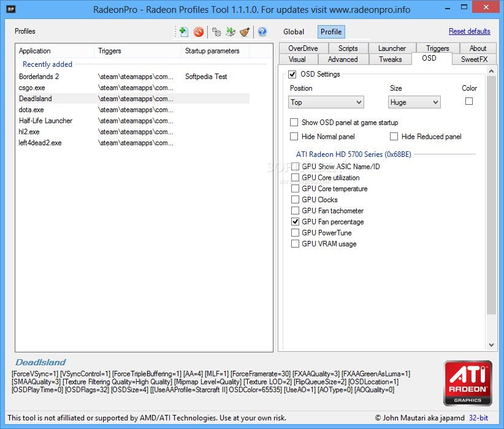
Task: Click the green plant toolbar icon
Action: click(x=231, y=32)
